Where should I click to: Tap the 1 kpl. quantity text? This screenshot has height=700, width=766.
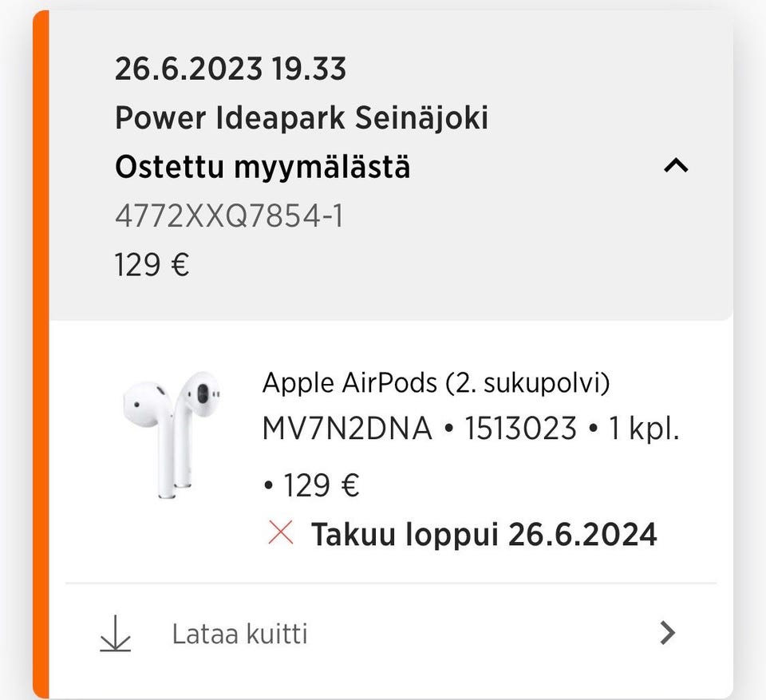pos(644,429)
